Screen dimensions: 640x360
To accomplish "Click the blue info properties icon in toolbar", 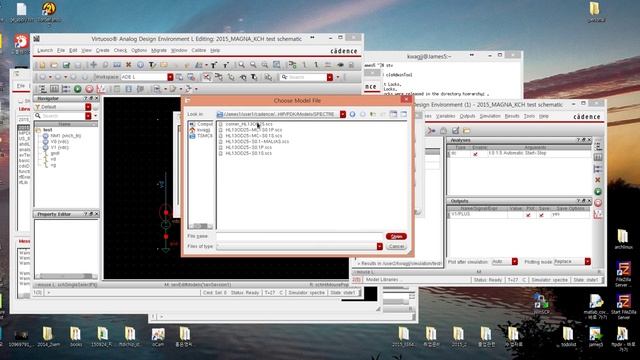I will (x=140, y=65).
